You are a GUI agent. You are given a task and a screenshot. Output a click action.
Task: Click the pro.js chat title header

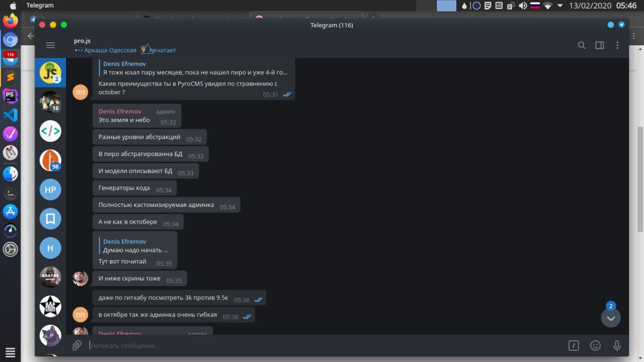[x=82, y=41]
